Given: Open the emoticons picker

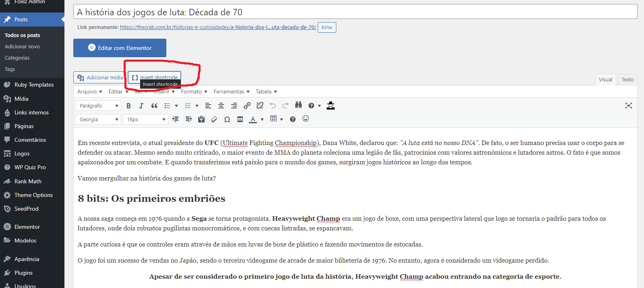Looking at the screenshot, I should click(306, 119).
